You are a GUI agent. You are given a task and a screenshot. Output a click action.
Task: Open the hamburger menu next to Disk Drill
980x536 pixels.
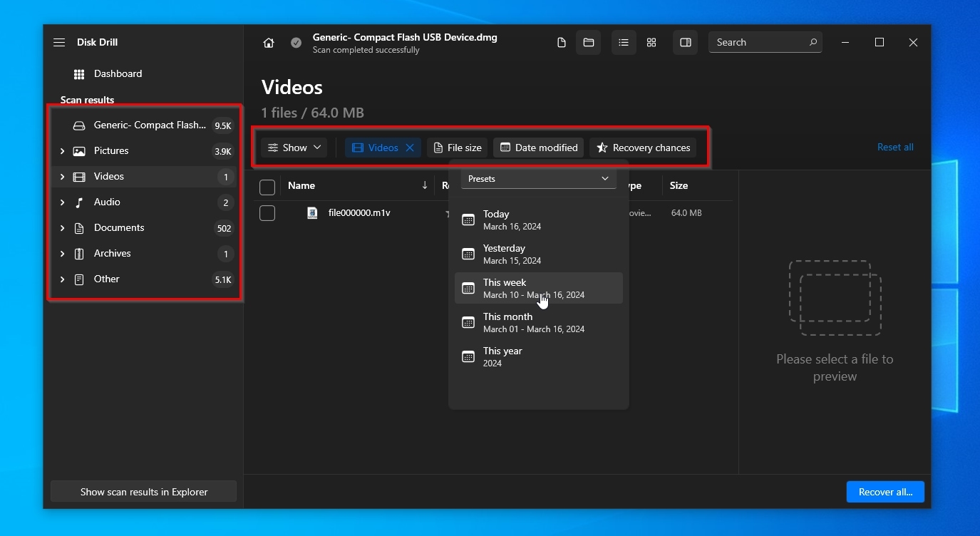(x=59, y=43)
